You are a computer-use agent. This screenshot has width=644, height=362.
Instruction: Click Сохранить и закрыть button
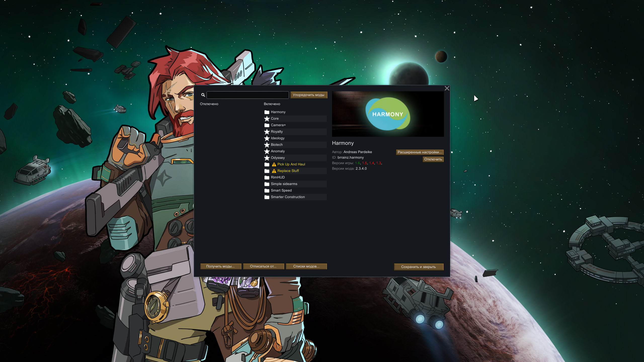pyautogui.click(x=418, y=267)
